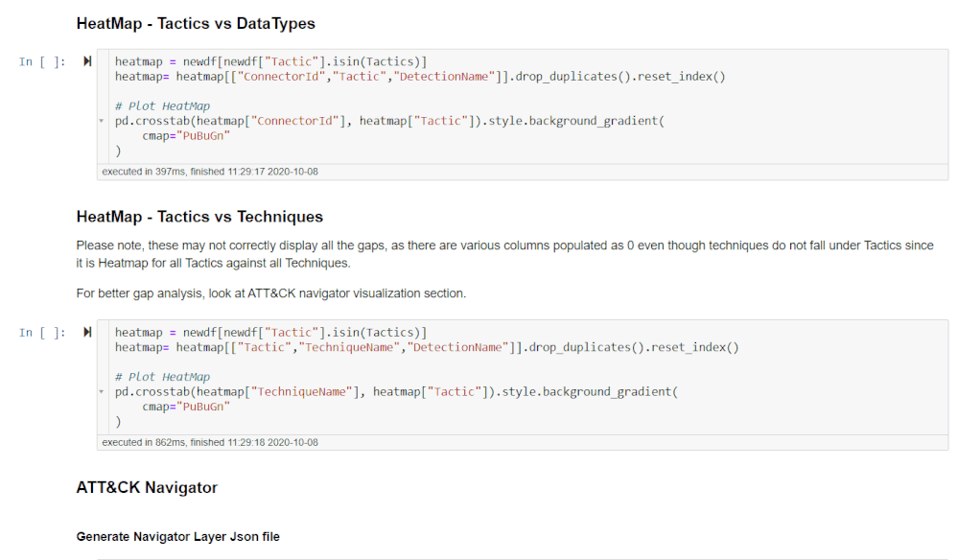Click the HeatMap - Tactics vs Techniques heading
This screenshot has width=958, height=560.
199,217
